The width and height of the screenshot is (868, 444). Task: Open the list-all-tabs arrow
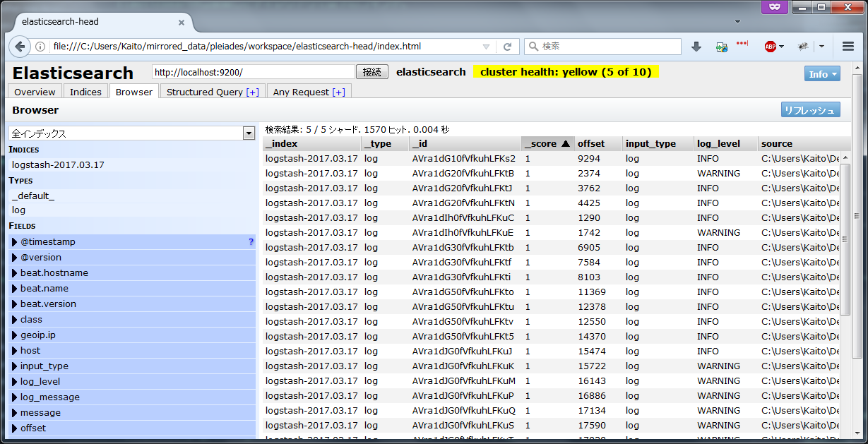tap(737, 22)
